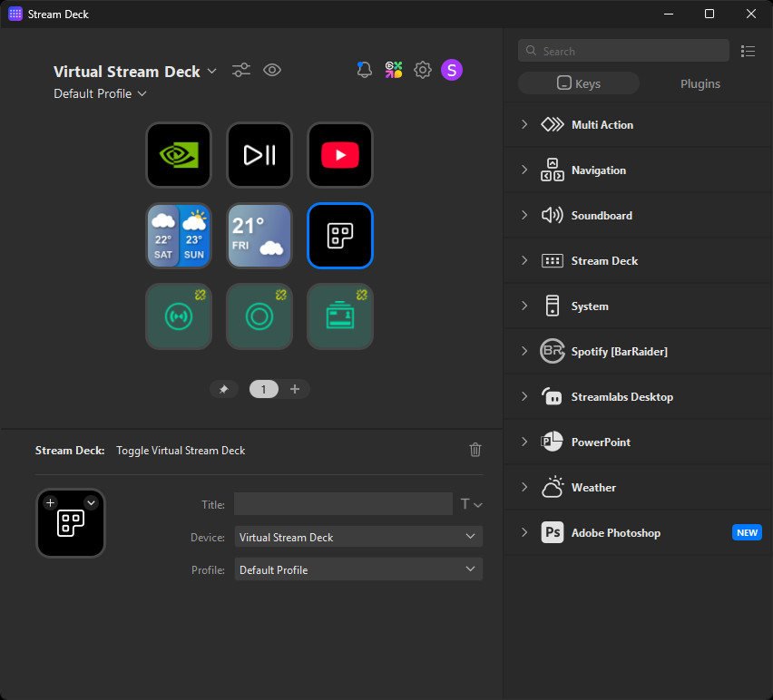Click the purple S profile avatar

pos(452,70)
